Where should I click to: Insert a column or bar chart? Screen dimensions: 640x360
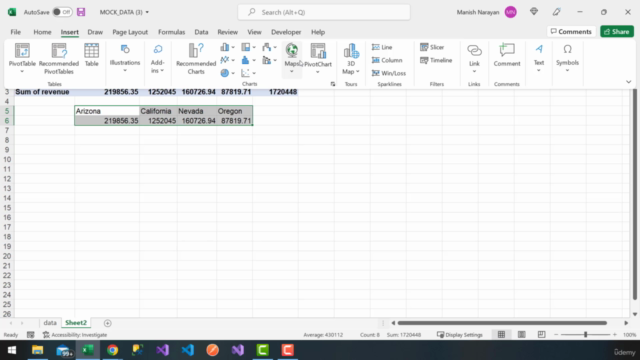coord(227,47)
